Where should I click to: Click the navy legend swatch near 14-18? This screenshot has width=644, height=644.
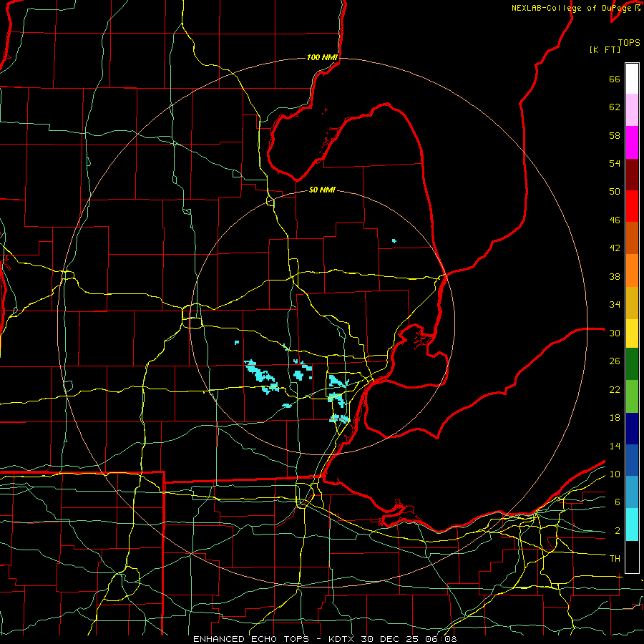click(x=632, y=429)
